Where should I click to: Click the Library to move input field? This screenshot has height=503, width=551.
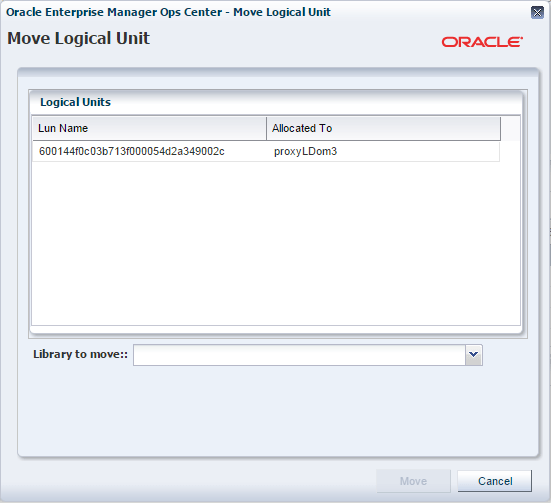click(299, 355)
